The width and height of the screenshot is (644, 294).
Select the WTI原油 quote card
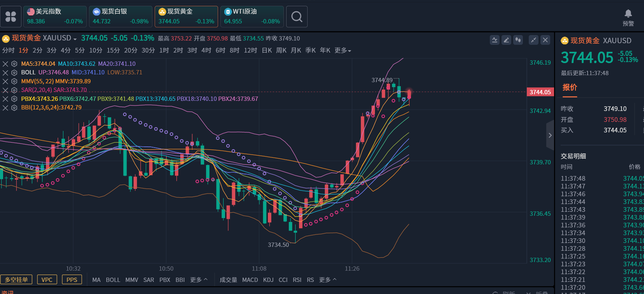(252, 16)
